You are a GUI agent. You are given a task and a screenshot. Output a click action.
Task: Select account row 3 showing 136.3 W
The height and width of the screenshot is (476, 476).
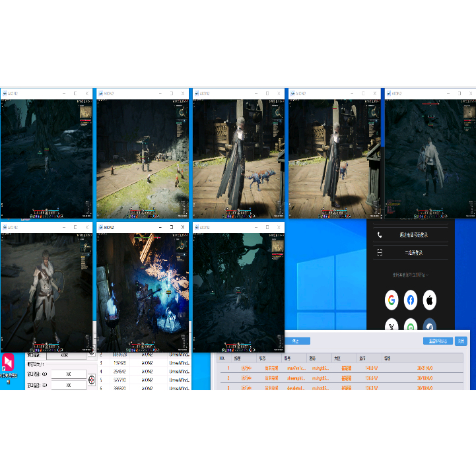[x=340, y=388]
